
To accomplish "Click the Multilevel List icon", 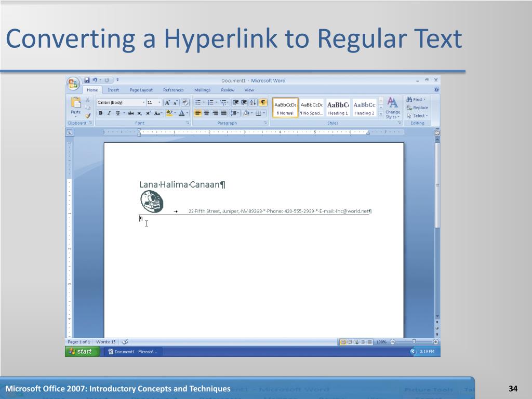I will tap(223, 102).
